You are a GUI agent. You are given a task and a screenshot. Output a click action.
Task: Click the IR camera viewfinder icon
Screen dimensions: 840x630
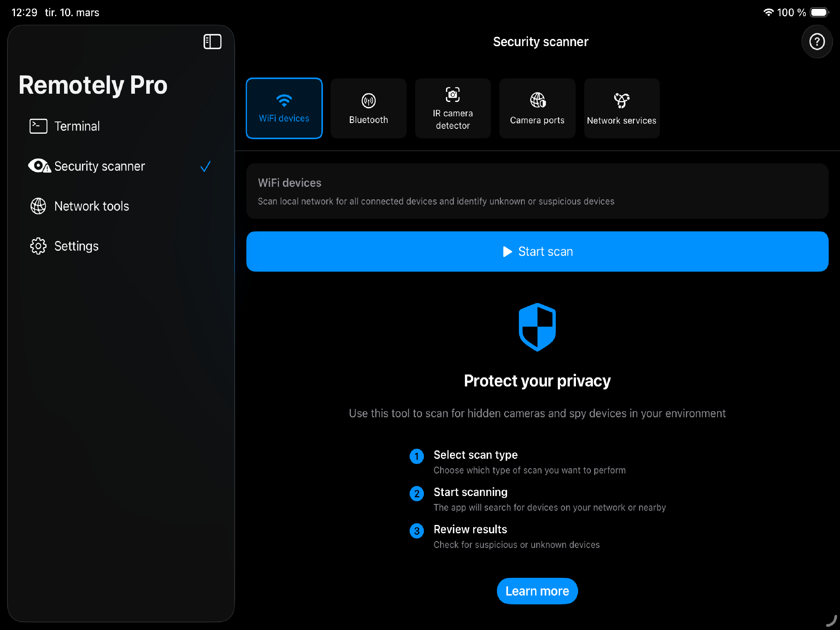pos(453,95)
